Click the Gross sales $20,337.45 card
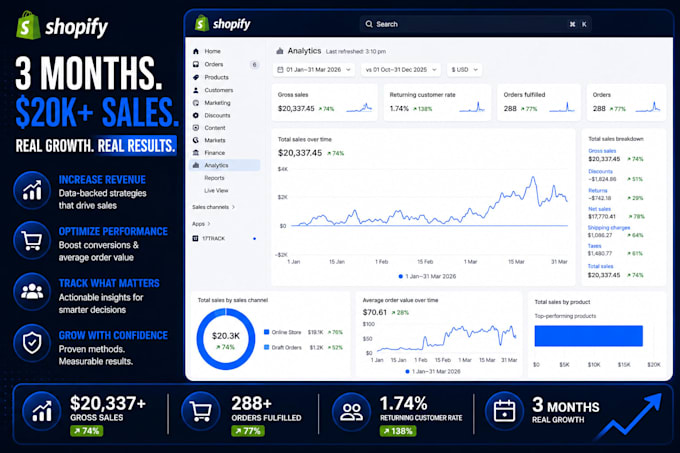 (324, 102)
